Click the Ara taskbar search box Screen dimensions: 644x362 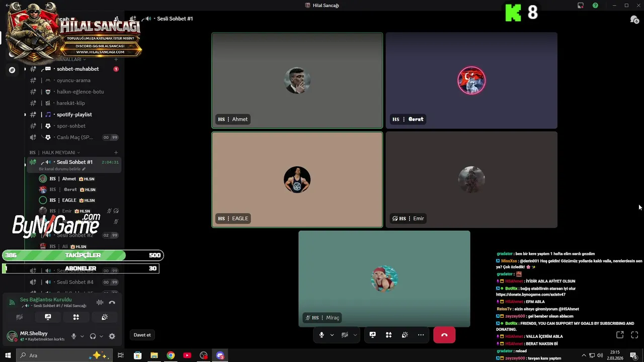tap(64, 355)
